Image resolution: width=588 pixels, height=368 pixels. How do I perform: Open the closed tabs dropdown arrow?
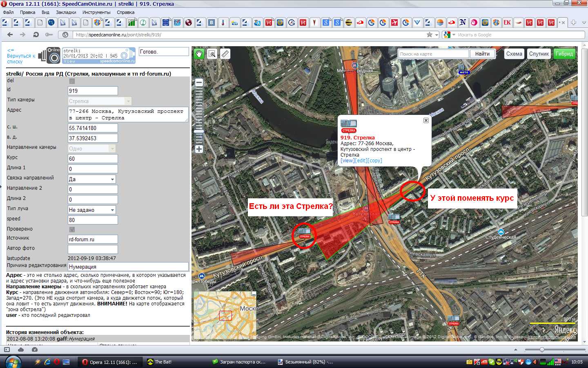[584, 22]
